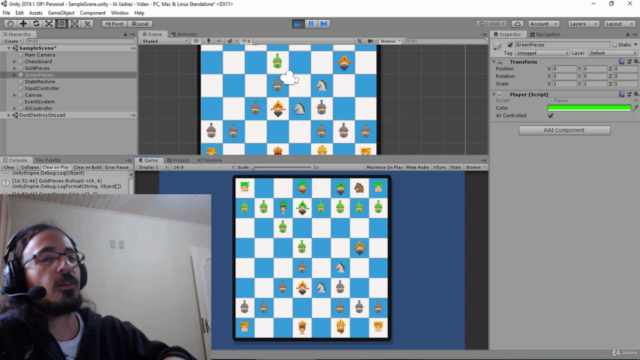
Task: Switch to the Project tab
Action: (x=178, y=160)
